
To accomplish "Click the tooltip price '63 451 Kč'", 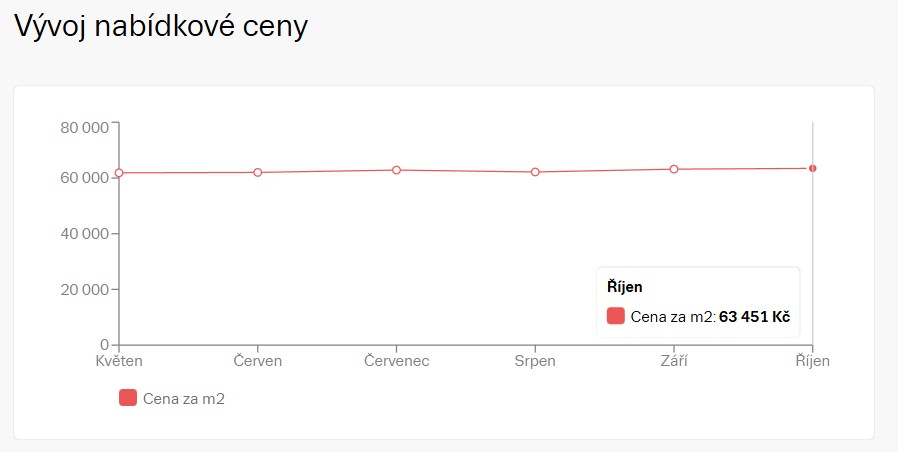I will click(755, 317).
